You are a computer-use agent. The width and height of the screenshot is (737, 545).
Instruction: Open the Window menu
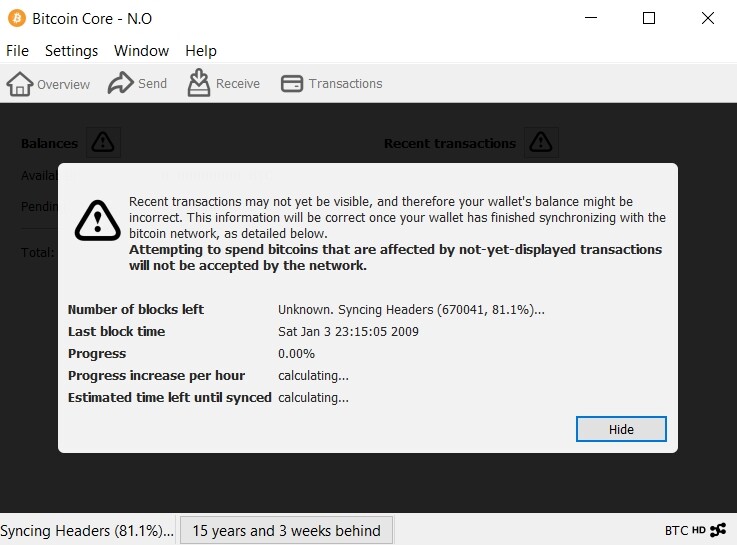(x=141, y=51)
